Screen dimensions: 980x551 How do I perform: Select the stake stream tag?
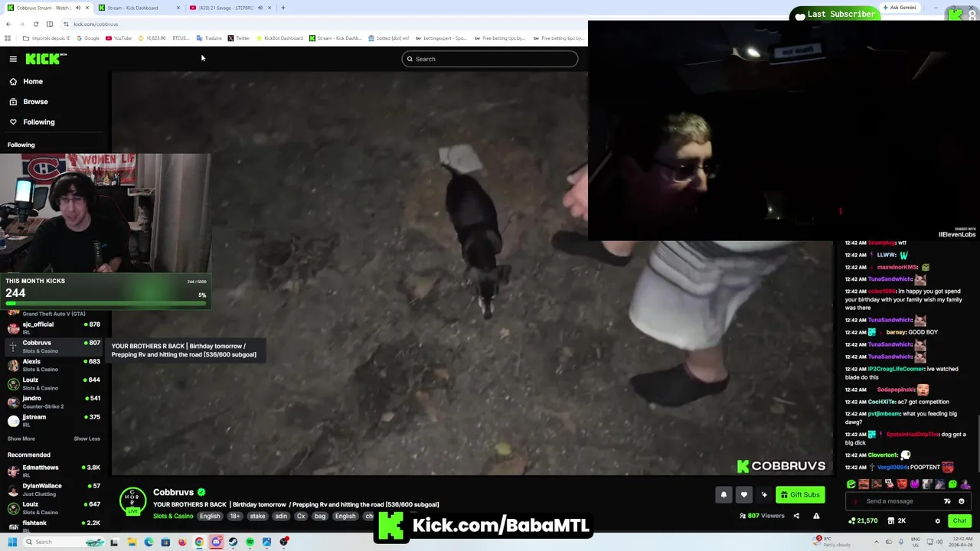point(257,517)
